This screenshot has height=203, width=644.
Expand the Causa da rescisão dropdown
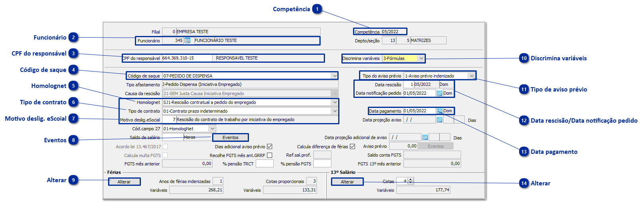pos(335,93)
